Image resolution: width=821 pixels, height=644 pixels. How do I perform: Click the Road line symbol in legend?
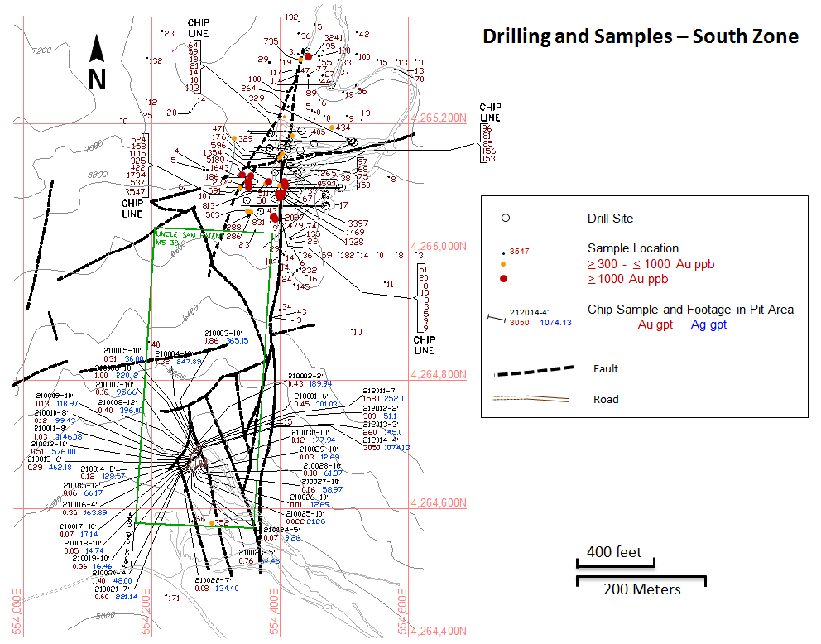click(531, 399)
